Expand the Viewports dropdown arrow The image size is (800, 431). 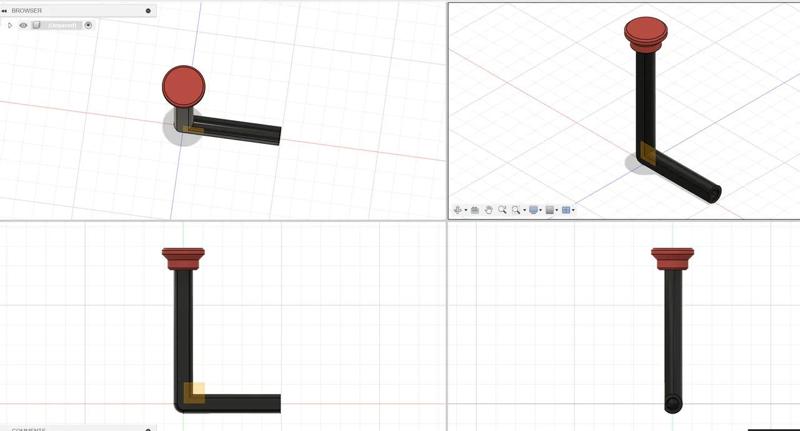[x=573, y=210]
